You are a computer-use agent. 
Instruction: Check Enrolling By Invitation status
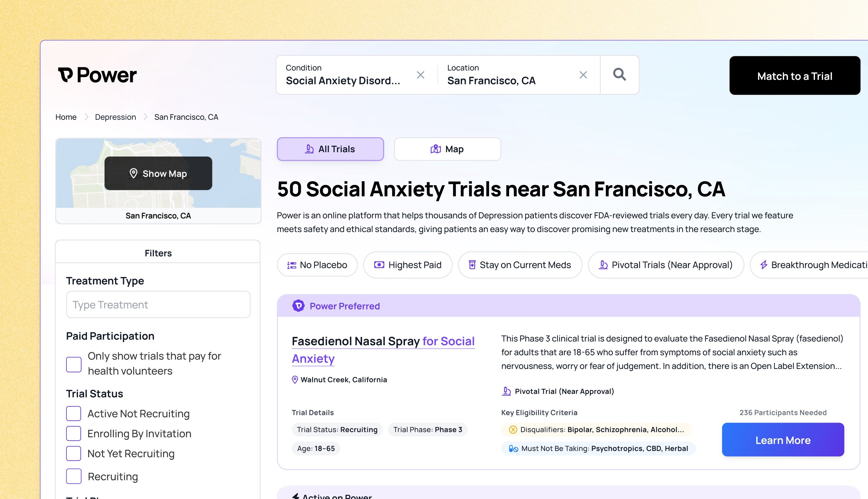click(x=74, y=434)
